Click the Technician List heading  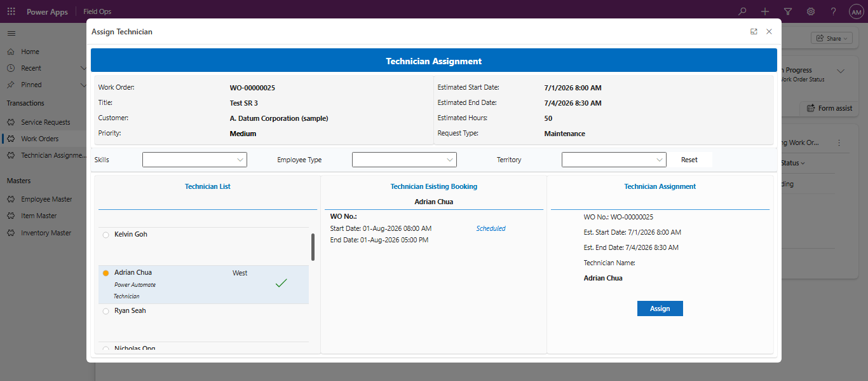pos(208,186)
